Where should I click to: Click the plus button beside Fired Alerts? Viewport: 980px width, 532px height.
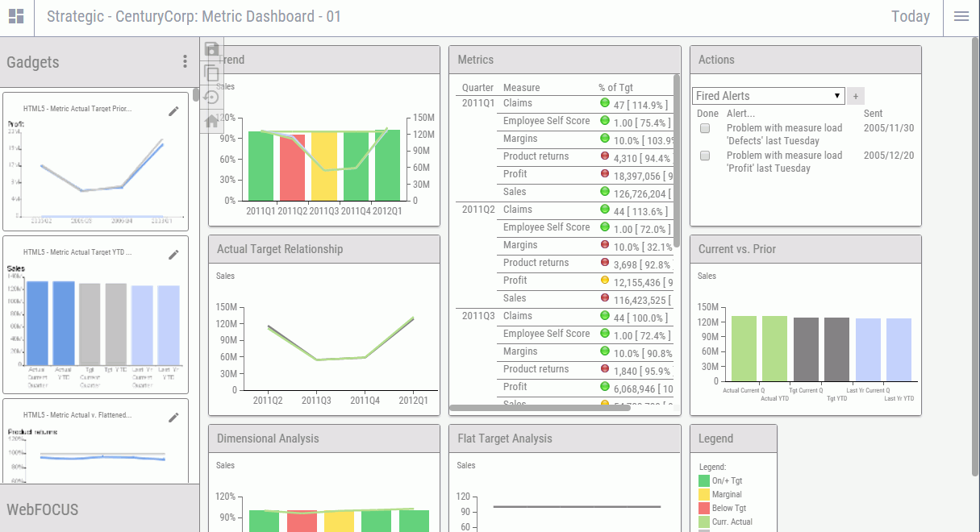(x=856, y=95)
